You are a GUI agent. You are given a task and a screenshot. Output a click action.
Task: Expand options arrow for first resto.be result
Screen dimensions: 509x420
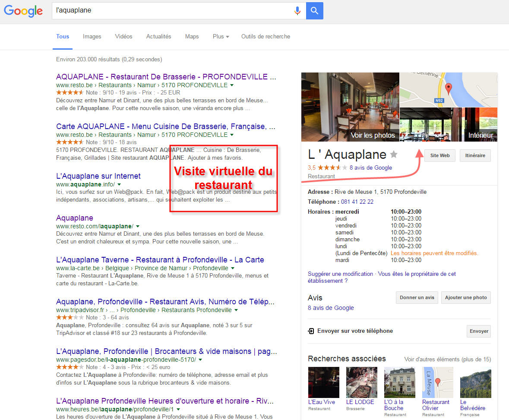pos(232,85)
